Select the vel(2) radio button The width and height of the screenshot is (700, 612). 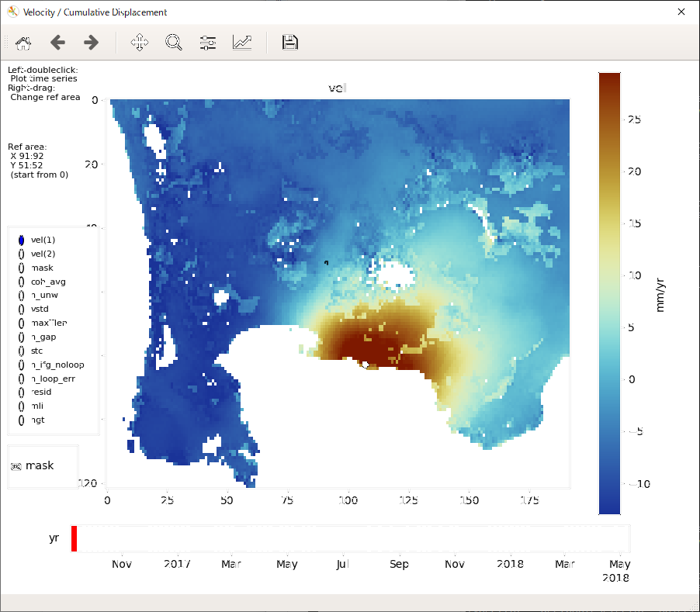tap(22, 254)
